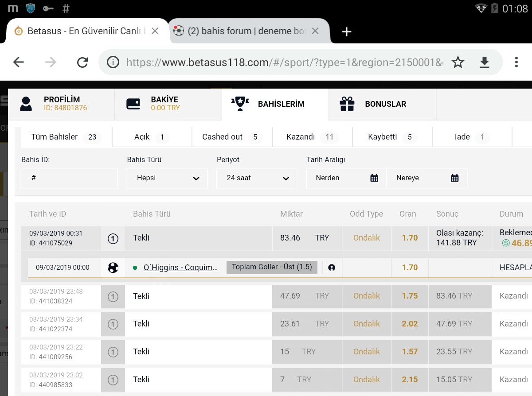Viewport: 532px width, 396px height.
Task: Click the Sonuç column header
Action: pyautogui.click(x=447, y=214)
